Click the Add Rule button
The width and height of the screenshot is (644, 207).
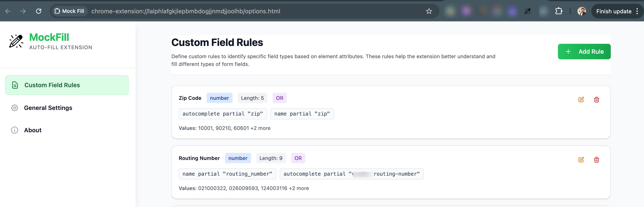(x=584, y=52)
